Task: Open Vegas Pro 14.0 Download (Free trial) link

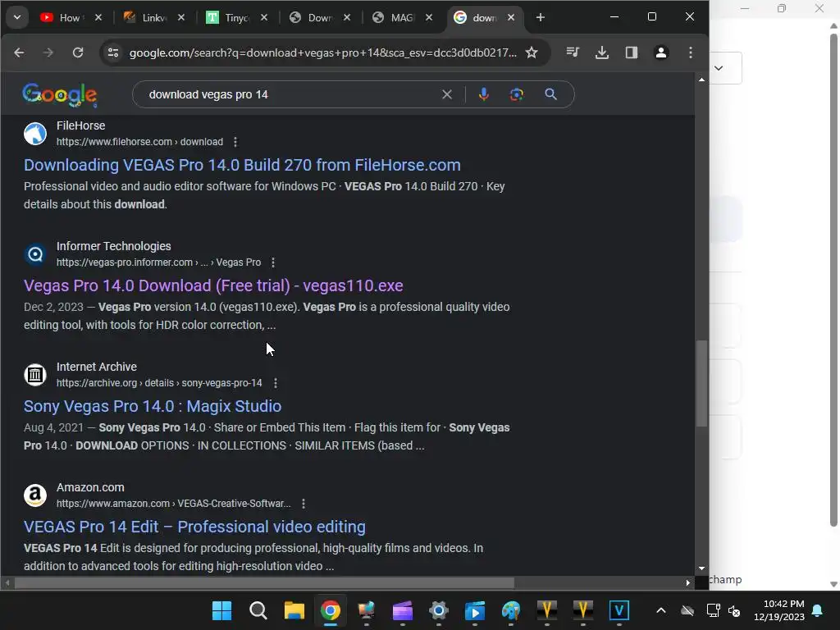Action: [213, 285]
